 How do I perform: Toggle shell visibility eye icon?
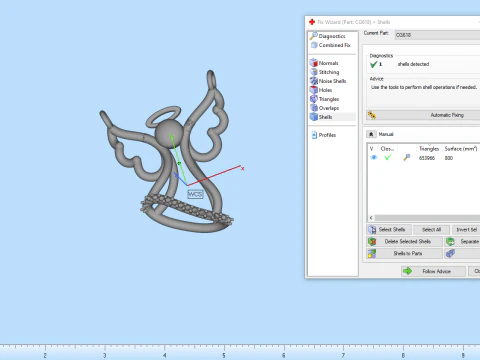click(374, 158)
